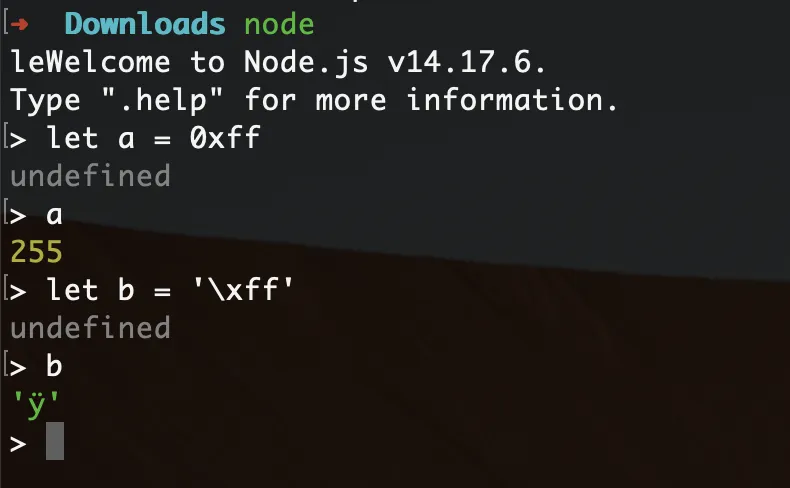The image size is (790, 488).
Task: Click the green 'ÿ' string output
Action: (36, 405)
